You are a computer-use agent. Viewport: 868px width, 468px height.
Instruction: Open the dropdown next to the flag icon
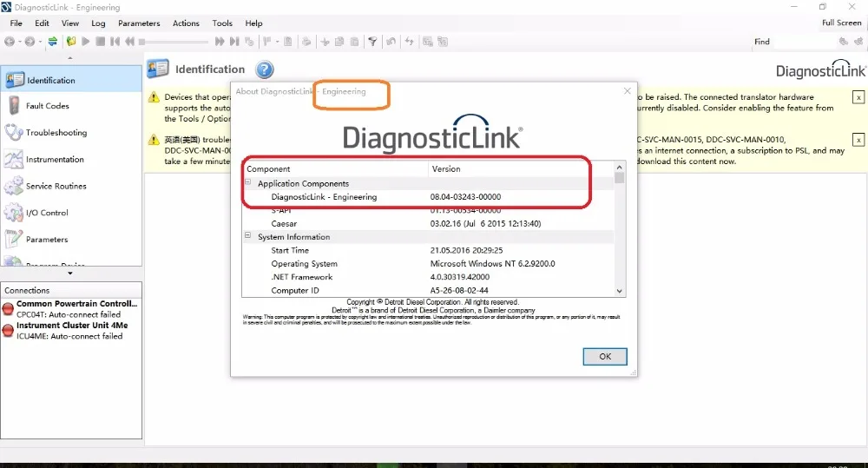[x=277, y=42]
